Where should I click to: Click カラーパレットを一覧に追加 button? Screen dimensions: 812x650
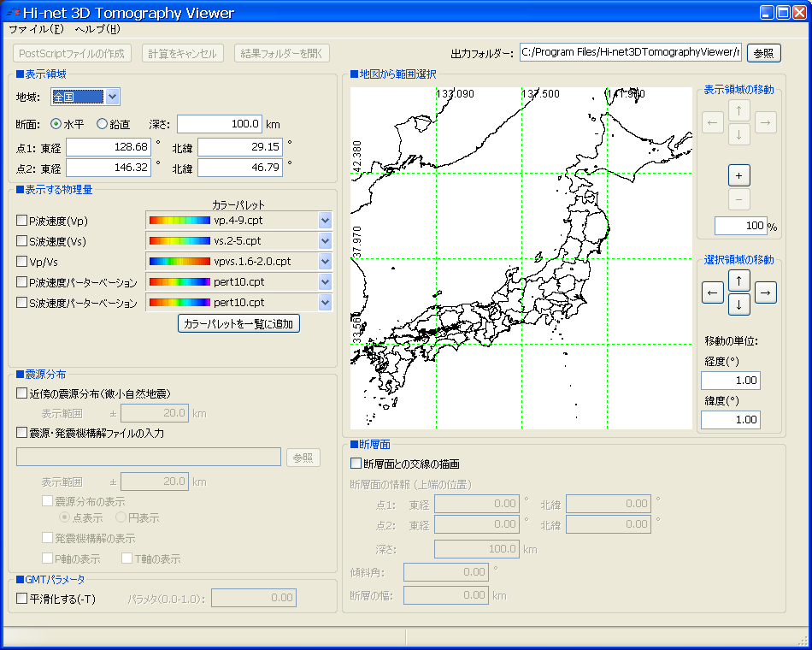[238, 323]
